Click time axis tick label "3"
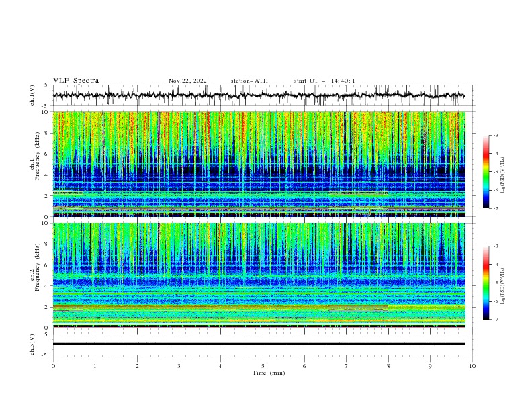This screenshot has height=411, width=532. pos(179,366)
